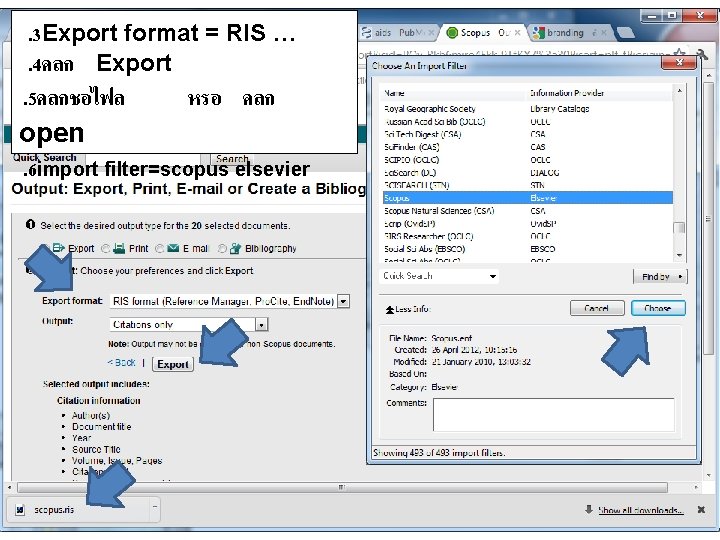Click the filter list scrollbar thumb

[679, 228]
